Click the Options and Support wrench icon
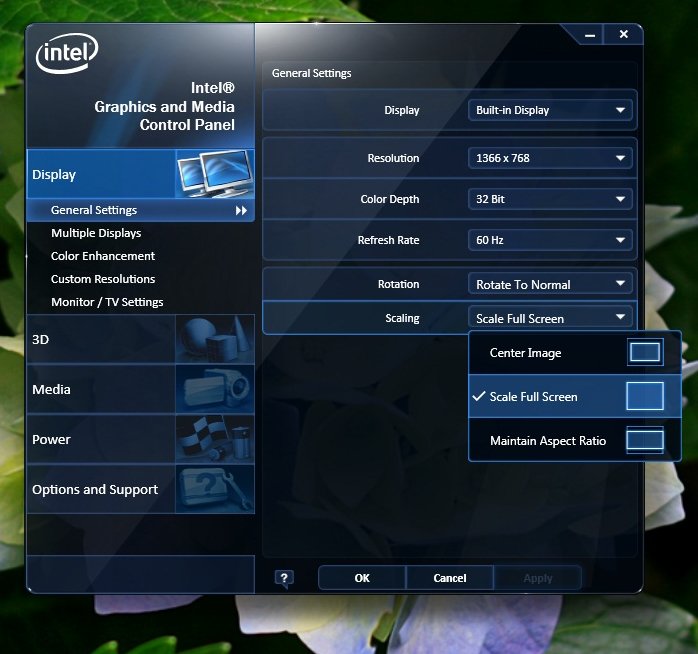Image resolution: width=698 pixels, height=654 pixels. pyautogui.click(x=215, y=489)
